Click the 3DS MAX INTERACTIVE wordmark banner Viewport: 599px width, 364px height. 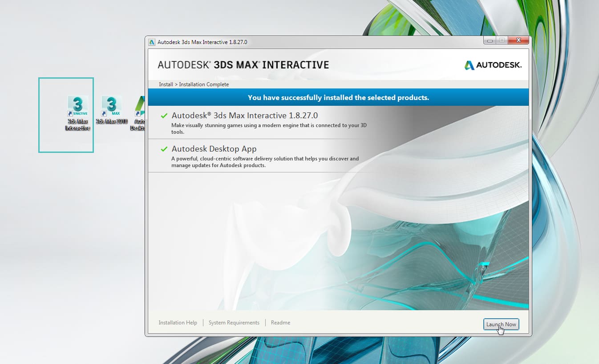coord(243,64)
